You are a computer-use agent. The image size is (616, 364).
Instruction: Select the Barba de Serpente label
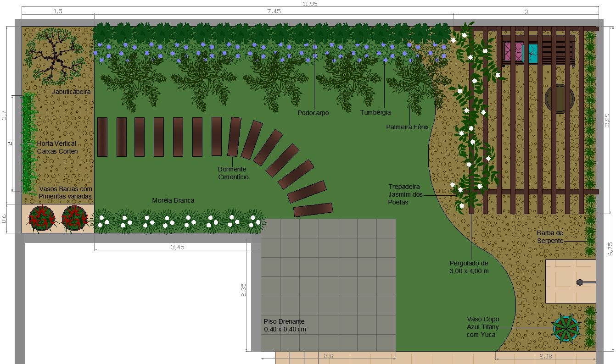pos(549,237)
